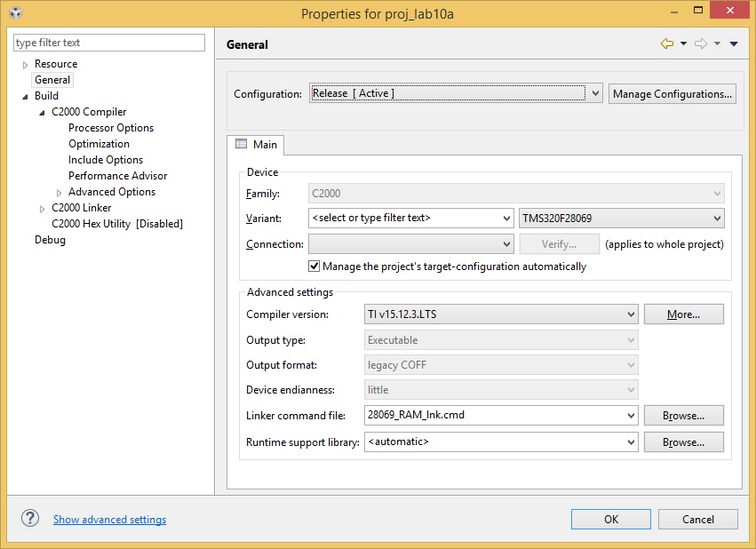Viewport: 756px width, 549px height.
Task: Click the More button beside compiler version
Action: tap(683, 313)
